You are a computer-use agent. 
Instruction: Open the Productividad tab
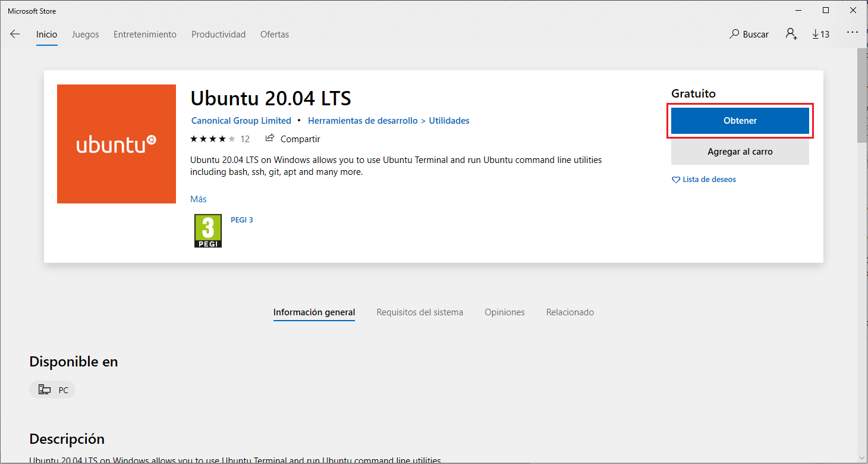(x=218, y=35)
